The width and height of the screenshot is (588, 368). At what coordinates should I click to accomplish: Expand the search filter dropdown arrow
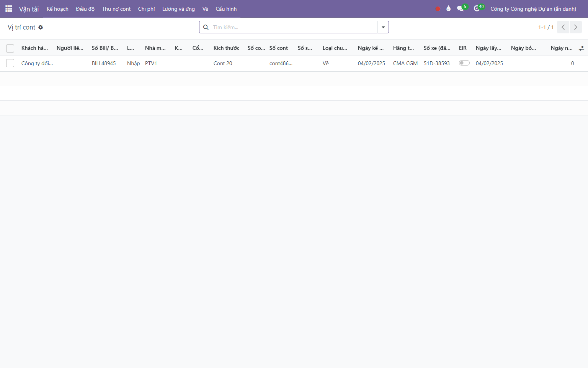click(383, 27)
